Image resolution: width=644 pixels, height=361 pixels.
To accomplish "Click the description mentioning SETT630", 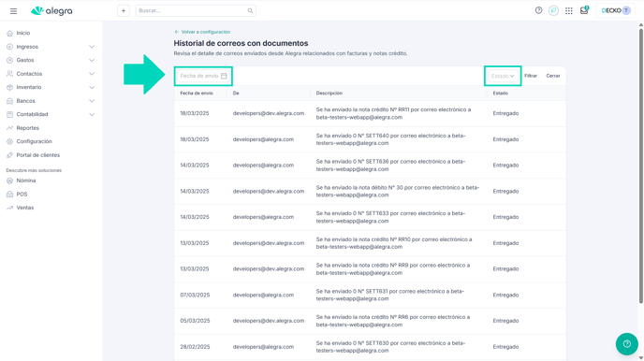I will pyautogui.click(x=390, y=347).
